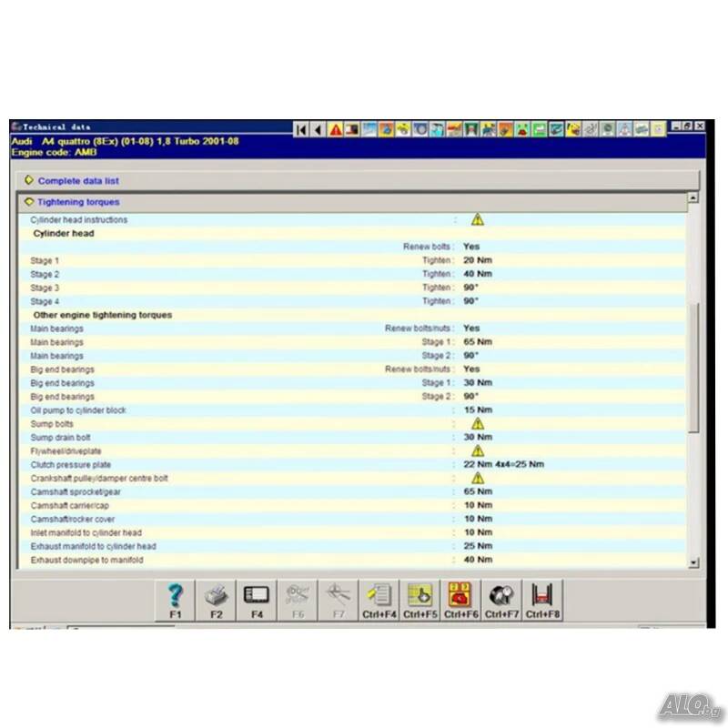Click the Ctrl+F5 pointing hand button
The width and height of the screenshot is (728, 728).
tap(420, 600)
